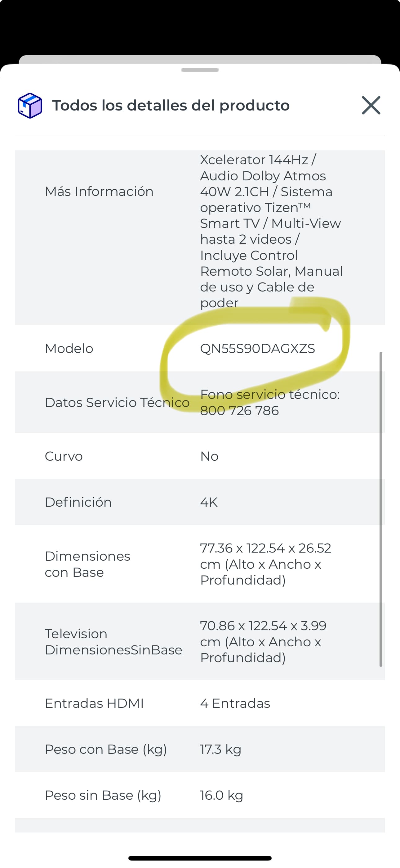This screenshot has width=400, height=868.
Task: Select the Dimensiones con Base label
Action: [87, 564]
